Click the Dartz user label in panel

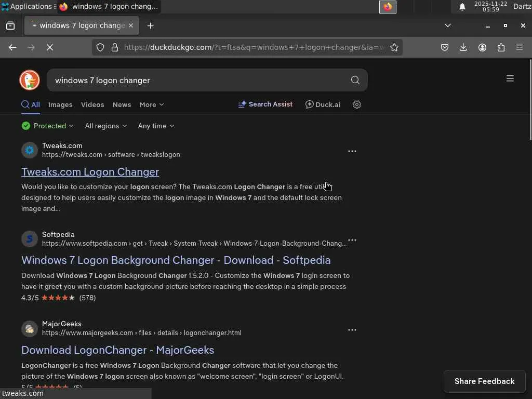click(522, 6)
